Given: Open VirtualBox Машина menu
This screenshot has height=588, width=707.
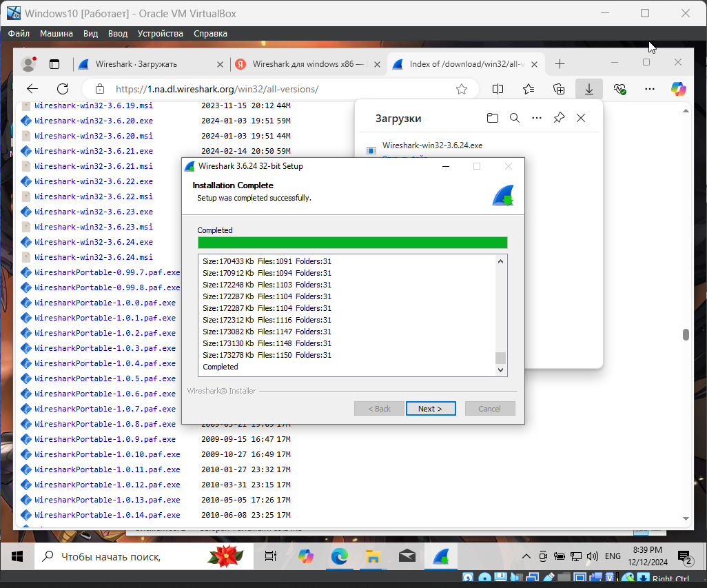Looking at the screenshot, I should (x=57, y=33).
